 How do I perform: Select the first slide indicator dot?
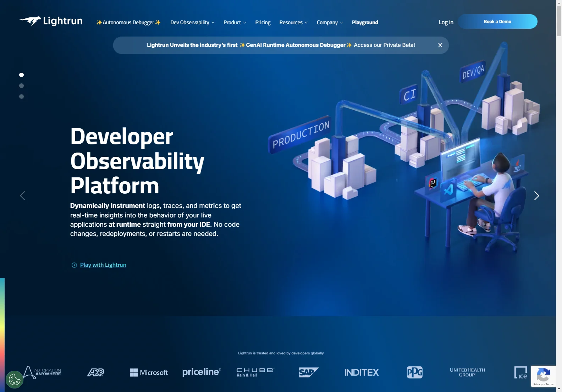tap(21, 75)
